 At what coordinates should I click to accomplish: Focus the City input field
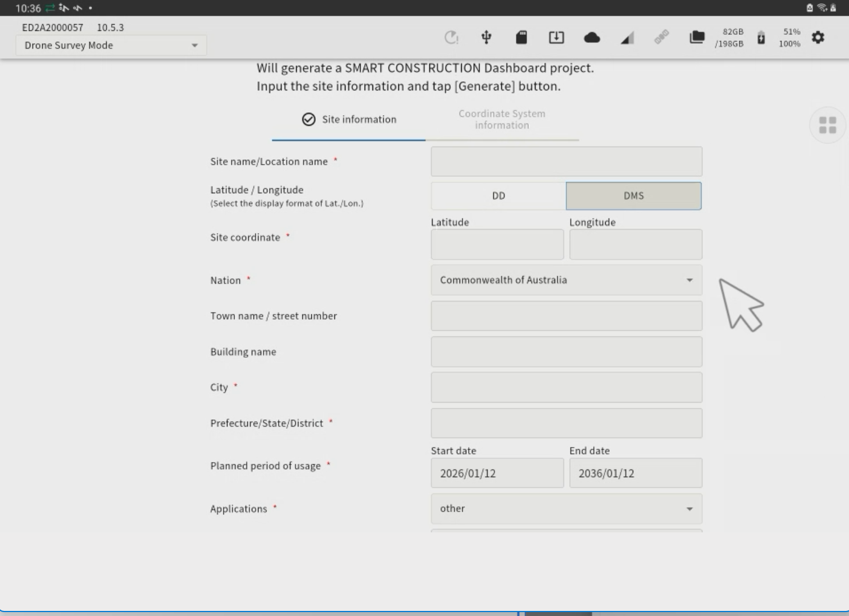(x=566, y=387)
